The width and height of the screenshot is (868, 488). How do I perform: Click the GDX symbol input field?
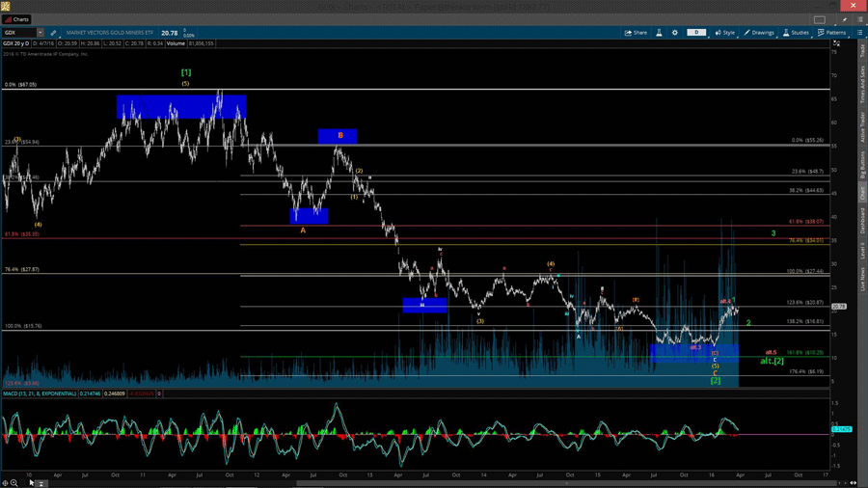pos(19,33)
